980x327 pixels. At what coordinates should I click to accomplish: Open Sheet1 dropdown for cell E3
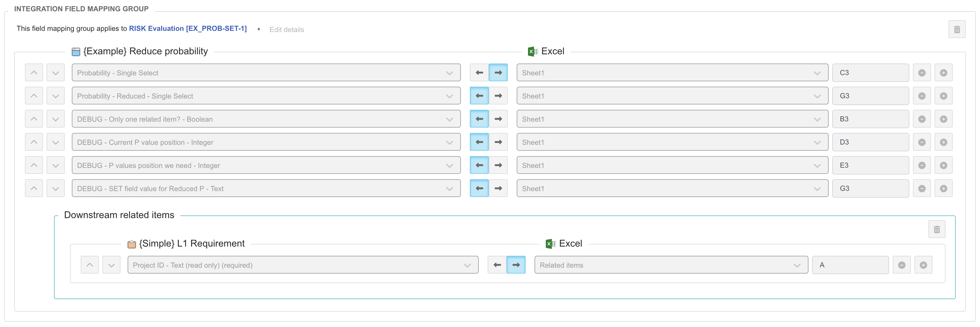(x=673, y=165)
